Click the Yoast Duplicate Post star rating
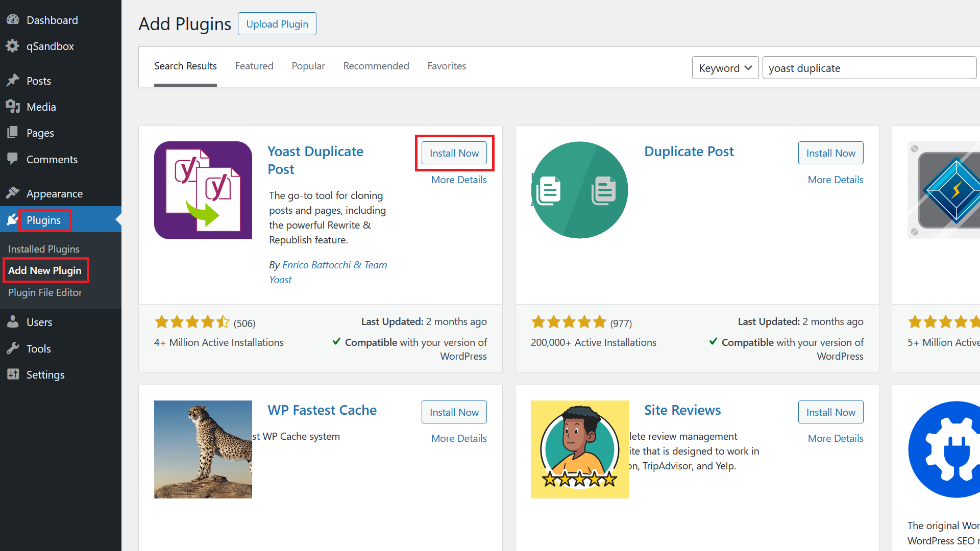 pos(192,322)
